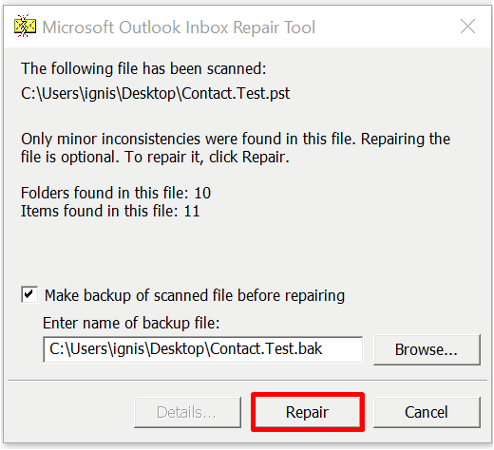
Task: Uncheck the make backup checkbox
Action: pos(30,295)
